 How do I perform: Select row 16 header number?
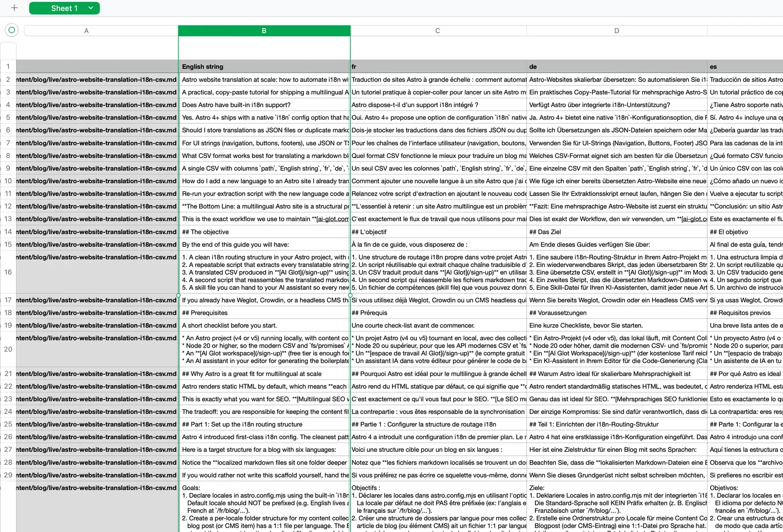coord(8,272)
